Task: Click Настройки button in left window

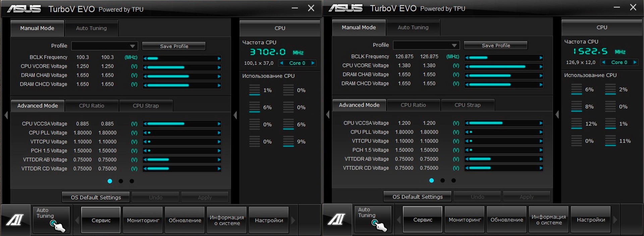Action: pyautogui.click(x=269, y=220)
